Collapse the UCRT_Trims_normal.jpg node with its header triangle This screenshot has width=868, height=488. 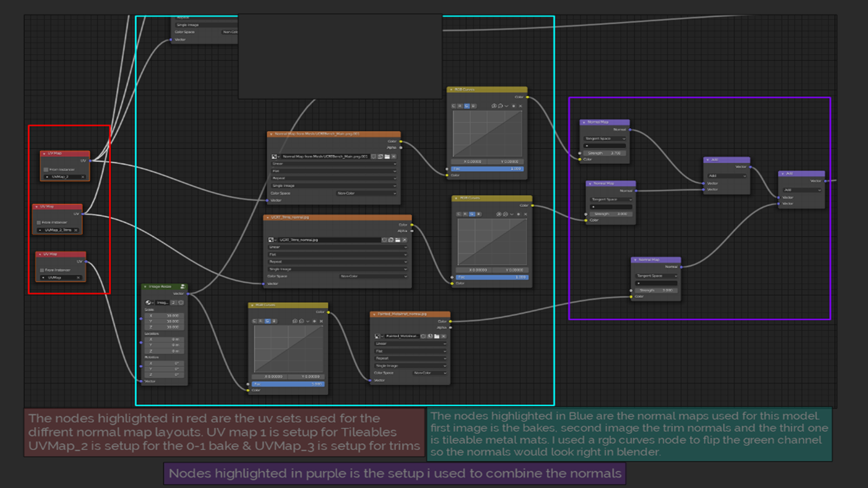click(x=267, y=217)
